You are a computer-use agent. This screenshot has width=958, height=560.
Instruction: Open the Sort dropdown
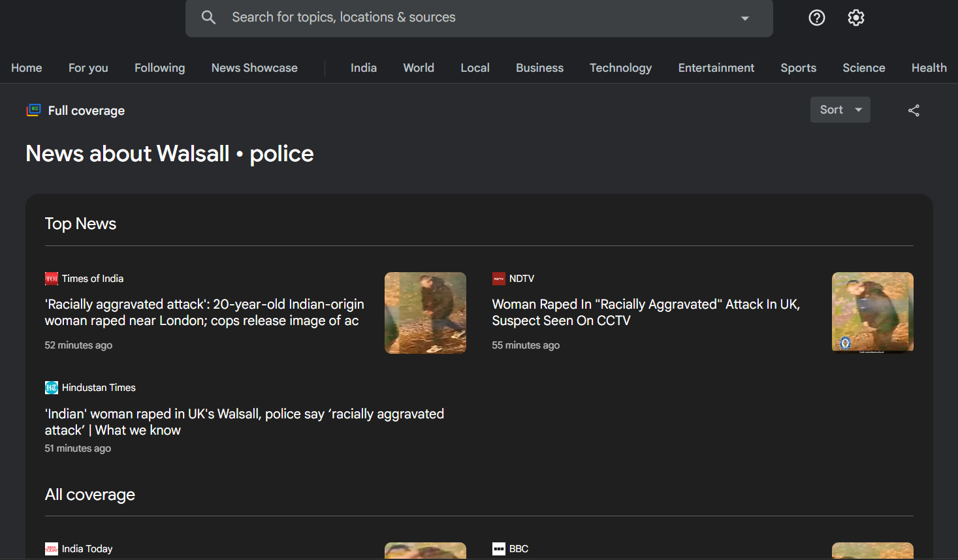click(x=840, y=110)
